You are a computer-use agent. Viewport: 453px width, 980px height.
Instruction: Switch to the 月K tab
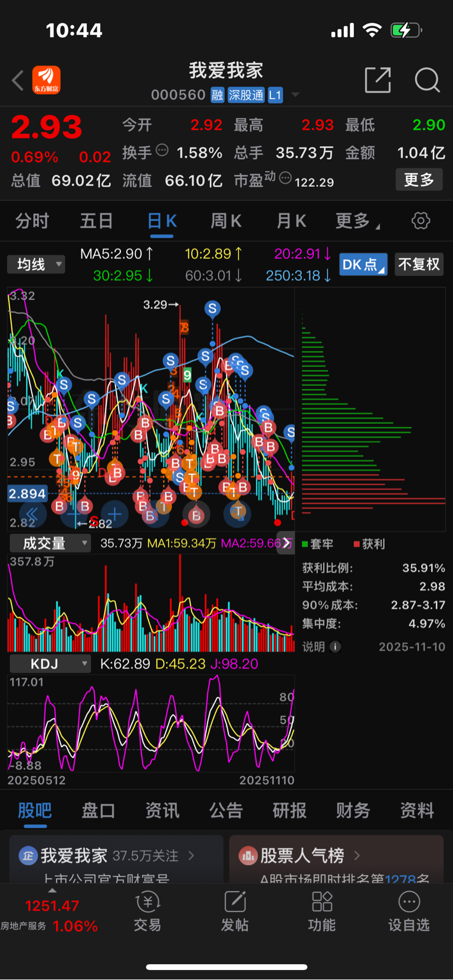tap(291, 221)
